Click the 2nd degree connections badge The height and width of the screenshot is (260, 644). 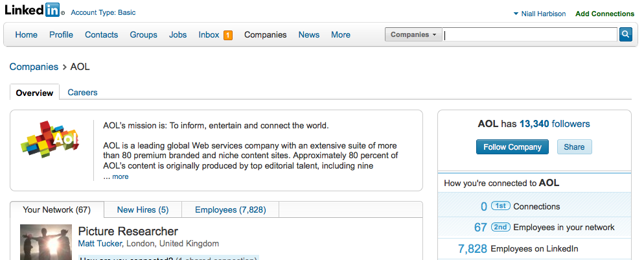click(501, 227)
